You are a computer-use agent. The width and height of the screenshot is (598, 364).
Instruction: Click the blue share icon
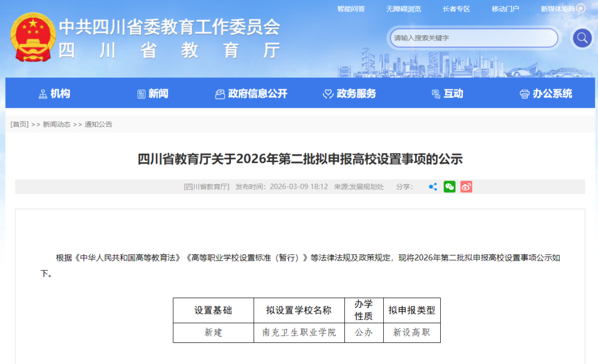tap(433, 187)
